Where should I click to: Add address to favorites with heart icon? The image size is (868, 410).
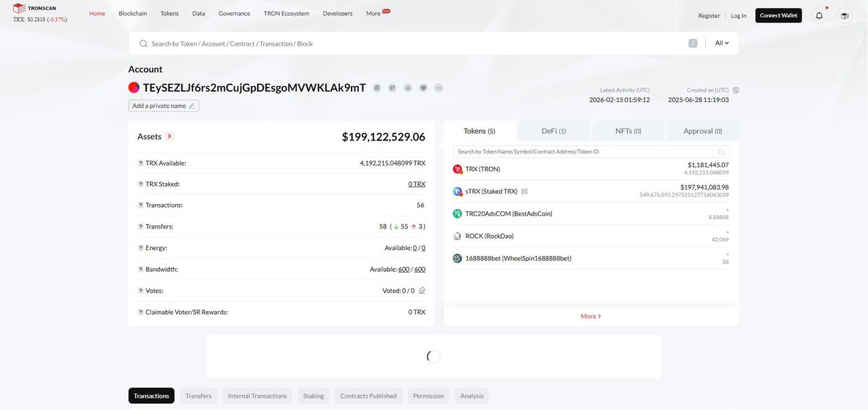click(423, 87)
